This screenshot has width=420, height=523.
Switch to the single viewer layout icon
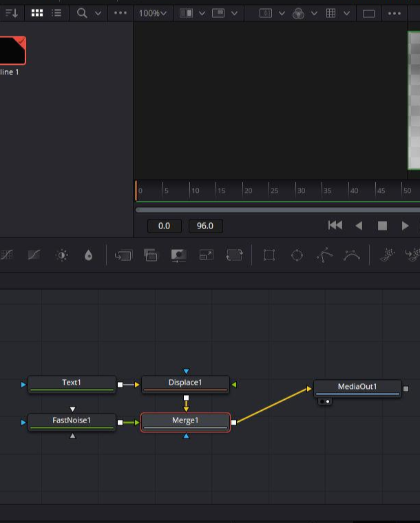click(368, 14)
